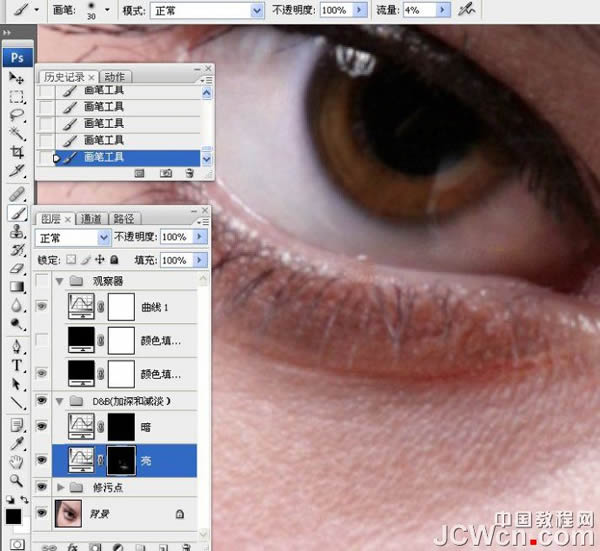Image resolution: width=600 pixels, height=551 pixels.
Task: Select the Dodge tool
Action: [x=16, y=324]
